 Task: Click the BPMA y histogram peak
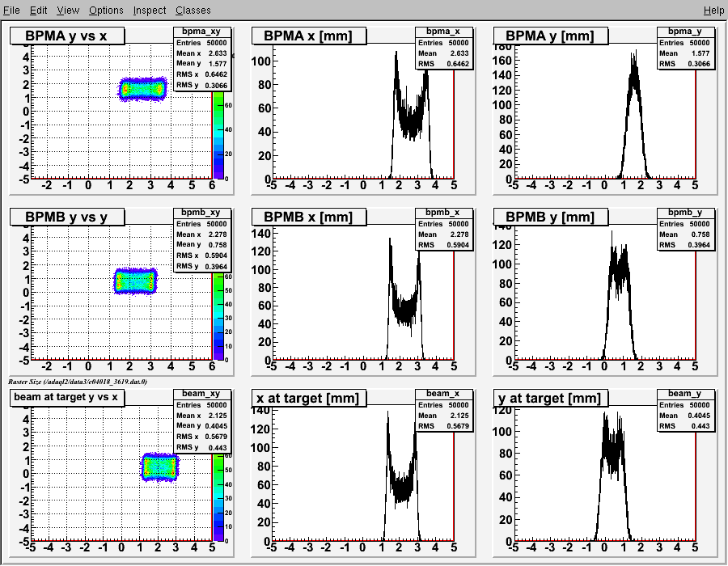634,70
